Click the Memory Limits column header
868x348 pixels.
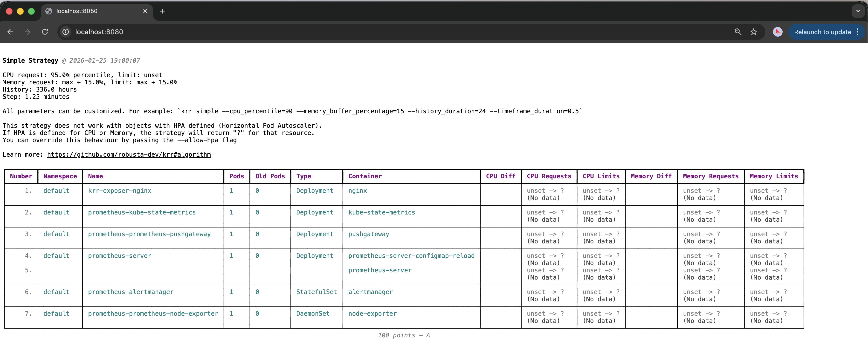(774, 176)
